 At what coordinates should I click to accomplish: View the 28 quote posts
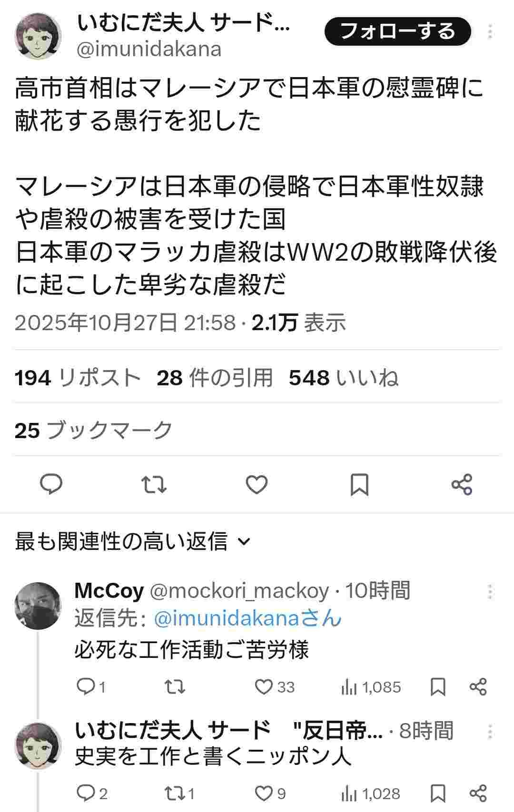[214, 378]
